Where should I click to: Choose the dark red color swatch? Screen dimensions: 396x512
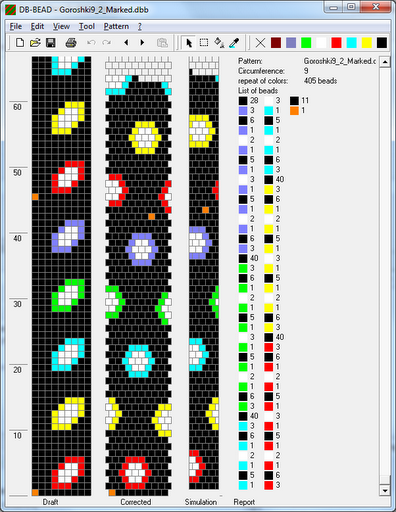pyautogui.click(x=276, y=43)
